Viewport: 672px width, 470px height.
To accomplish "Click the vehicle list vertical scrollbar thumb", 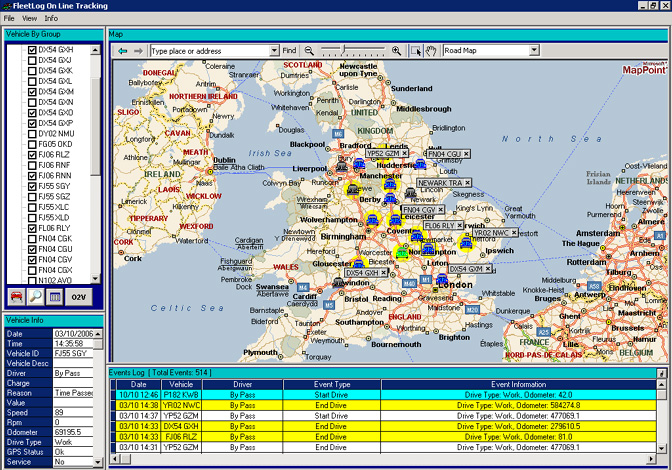I will click(x=95, y=126).
